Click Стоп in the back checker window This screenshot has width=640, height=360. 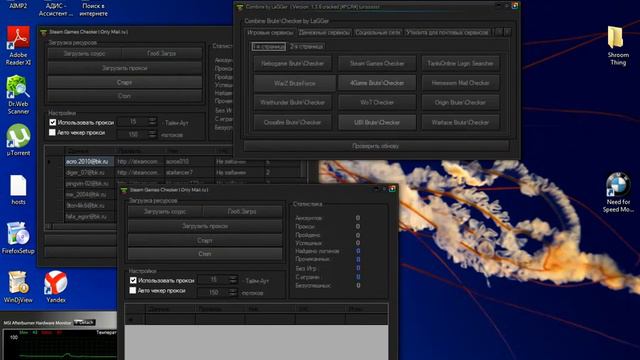click(124, 96)
